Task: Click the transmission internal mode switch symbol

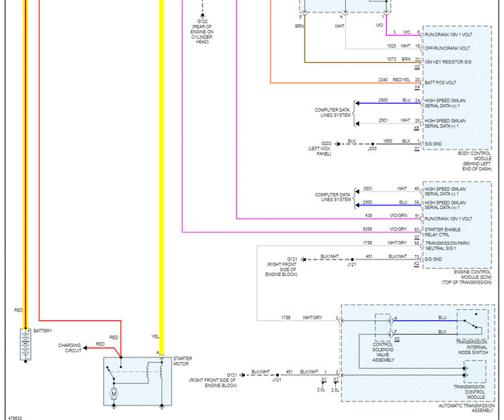Action: coord(472,324)
